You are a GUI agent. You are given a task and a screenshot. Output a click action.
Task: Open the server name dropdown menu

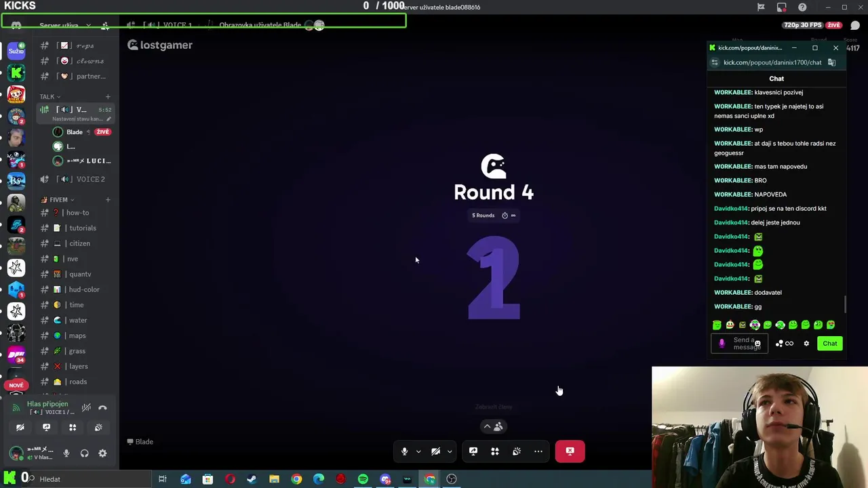(x=64, y=25)
